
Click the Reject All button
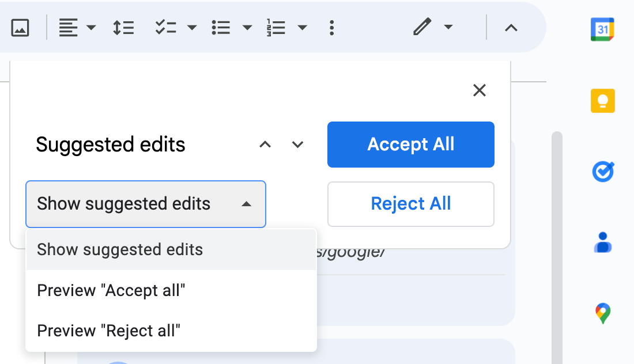point(411,204)
